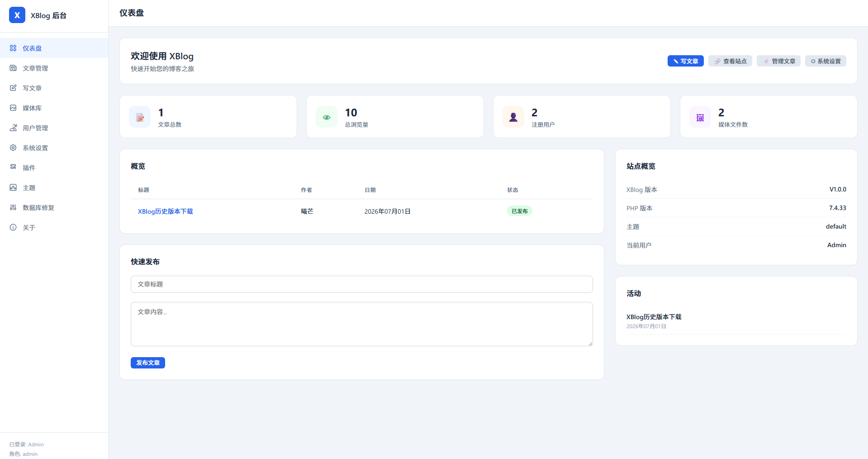The height and width of the screenshot is (459, 868).
Task: Open 用户管理 from the sidebar
Action: [54, 128]
